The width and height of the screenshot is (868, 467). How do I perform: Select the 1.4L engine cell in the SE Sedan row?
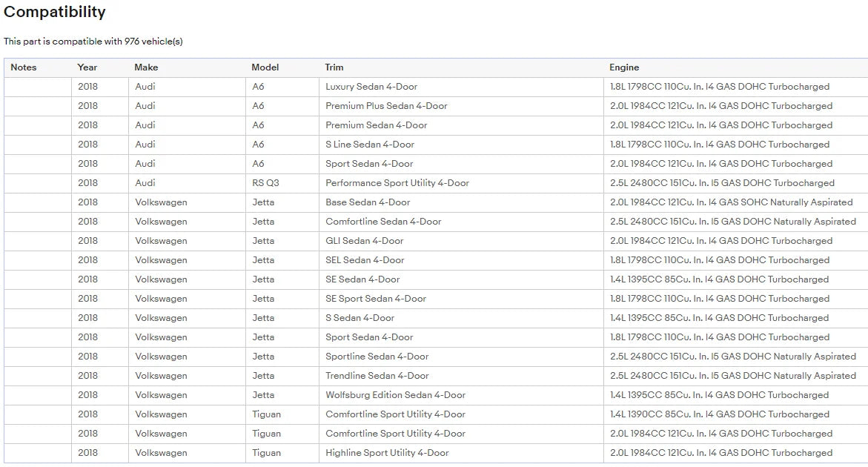click(x=736, y=279)
